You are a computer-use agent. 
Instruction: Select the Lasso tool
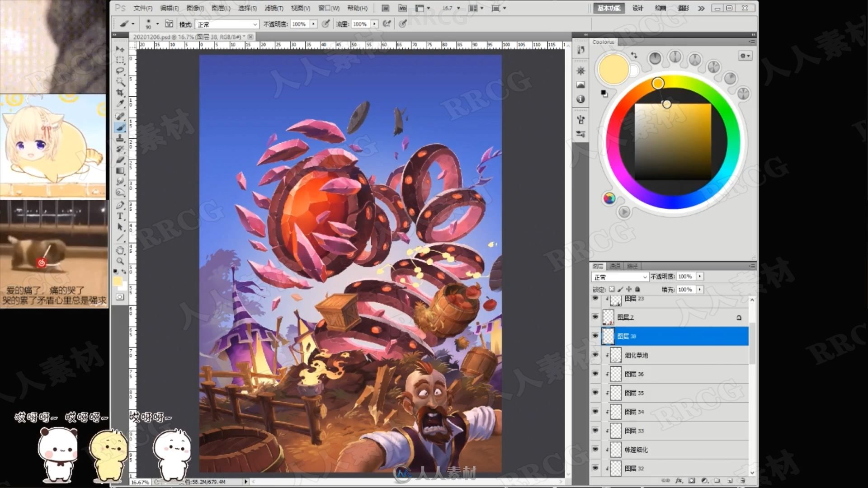click(120, 70)
